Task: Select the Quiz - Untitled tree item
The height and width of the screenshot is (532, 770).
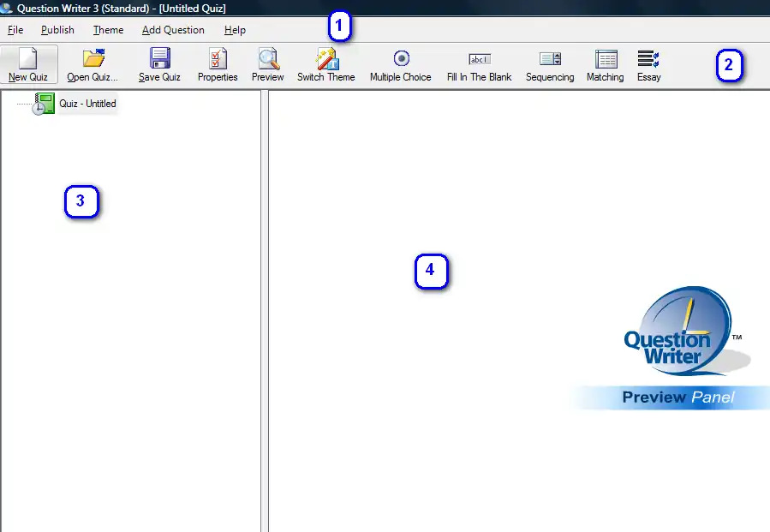Action: tap(87, 104)
